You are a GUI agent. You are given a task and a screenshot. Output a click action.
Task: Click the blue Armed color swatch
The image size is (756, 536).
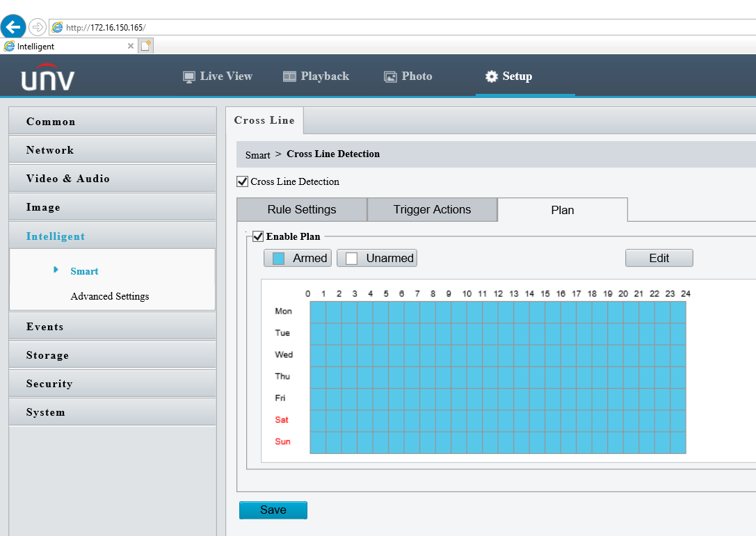point(279,259)
